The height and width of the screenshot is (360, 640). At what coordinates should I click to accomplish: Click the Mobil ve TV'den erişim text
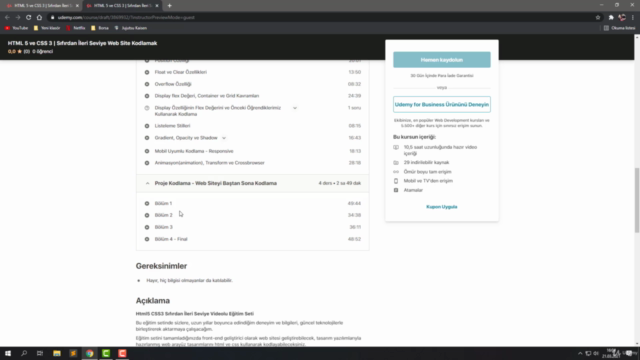point(428,181)
